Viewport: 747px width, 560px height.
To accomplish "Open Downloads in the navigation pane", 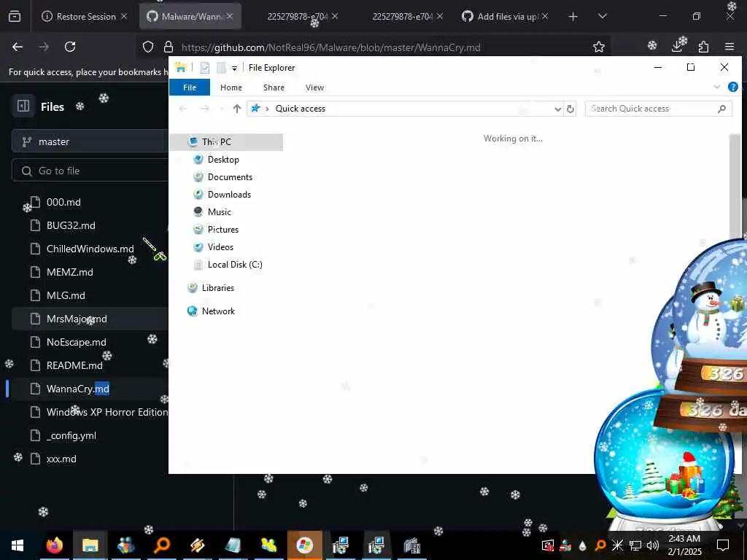I will (228, 194).
